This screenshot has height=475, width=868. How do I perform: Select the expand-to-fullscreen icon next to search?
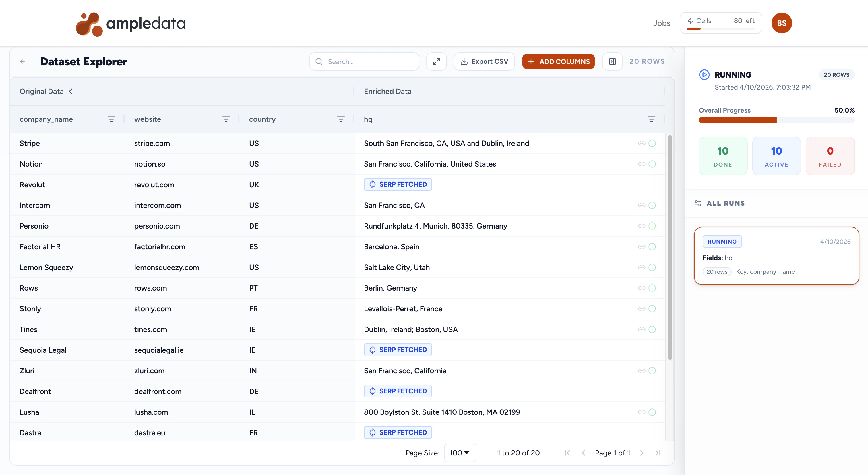(436, 61)
